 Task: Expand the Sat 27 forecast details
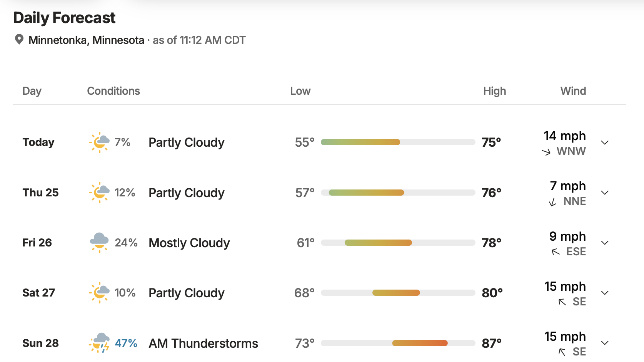coord(605,293)
